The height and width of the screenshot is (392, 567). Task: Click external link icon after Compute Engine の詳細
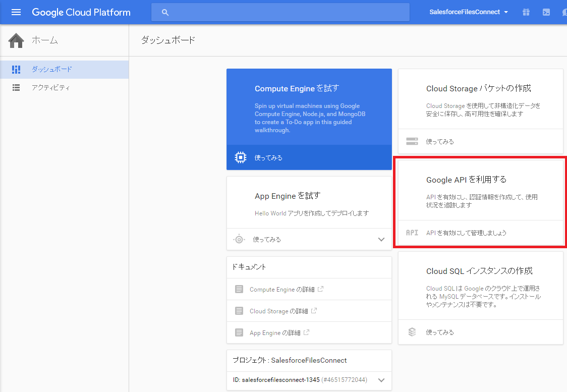pyautogui.click(x=320, y=289)
